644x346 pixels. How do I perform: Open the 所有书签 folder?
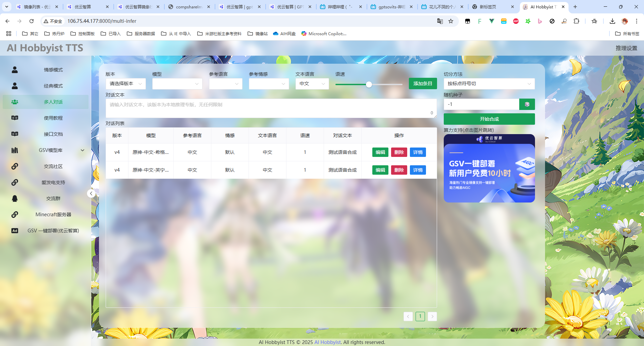627,34
